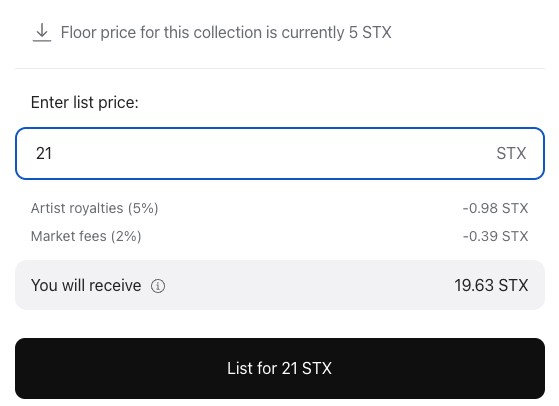Open the 'You will receive' info icon
Image resolution: width=559 pixels, height=406 pixels.
pos(158,286)
